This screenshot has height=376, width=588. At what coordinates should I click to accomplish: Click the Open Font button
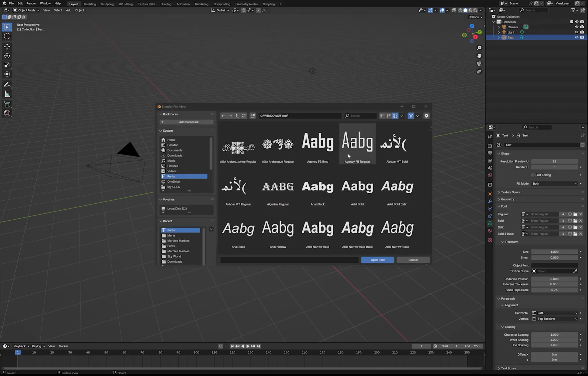[x=377, y=260]
